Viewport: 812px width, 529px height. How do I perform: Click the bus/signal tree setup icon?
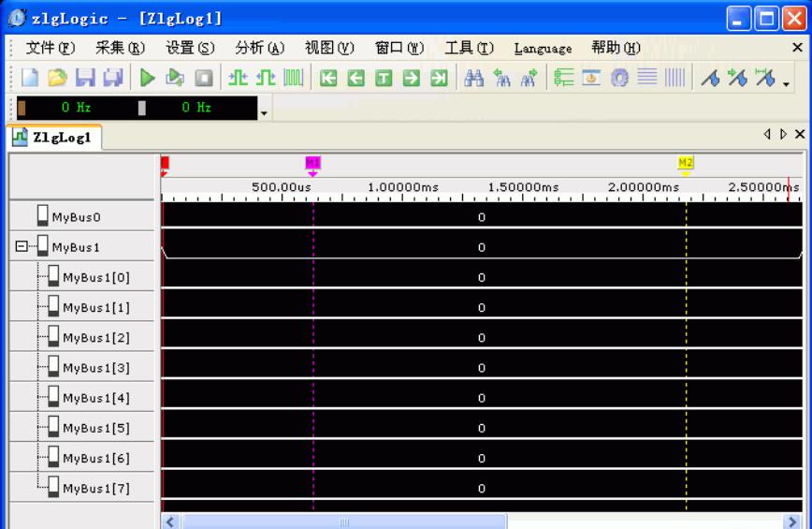(563, 78)
